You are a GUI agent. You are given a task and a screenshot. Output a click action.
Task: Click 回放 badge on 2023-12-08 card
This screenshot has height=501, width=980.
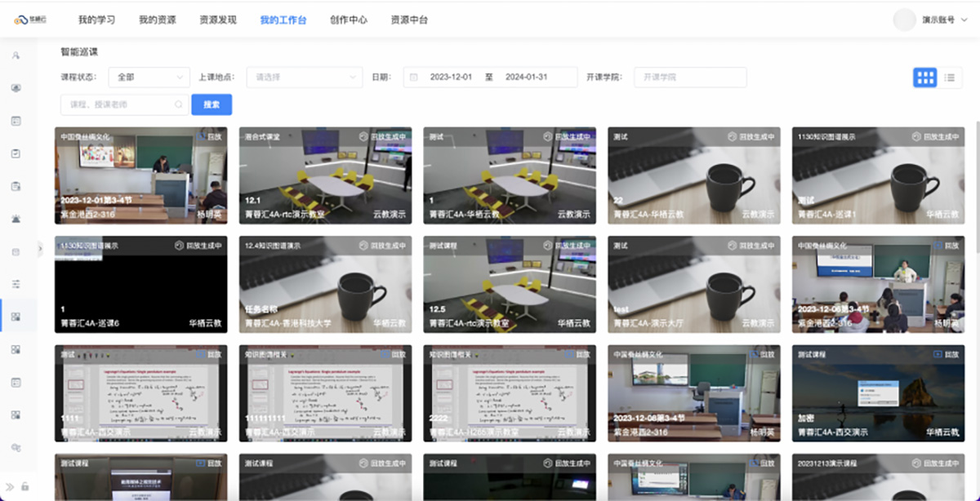(x=761, y=355)
